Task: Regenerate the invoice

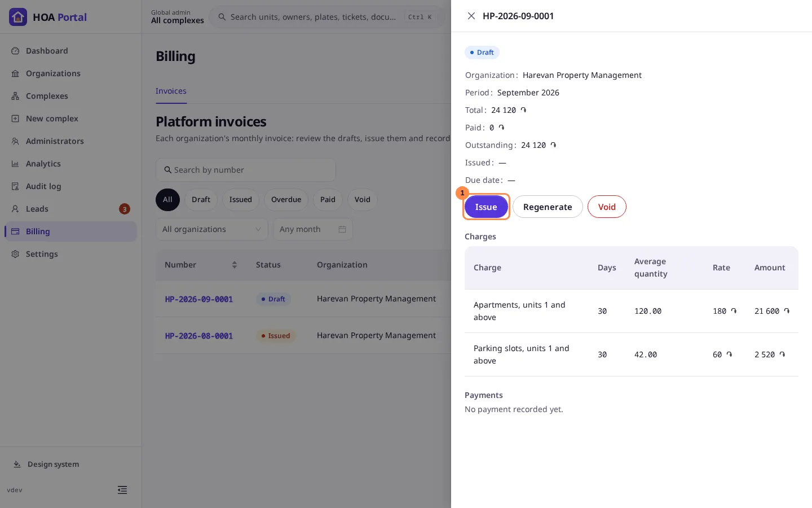Action: tap(548, 207)
